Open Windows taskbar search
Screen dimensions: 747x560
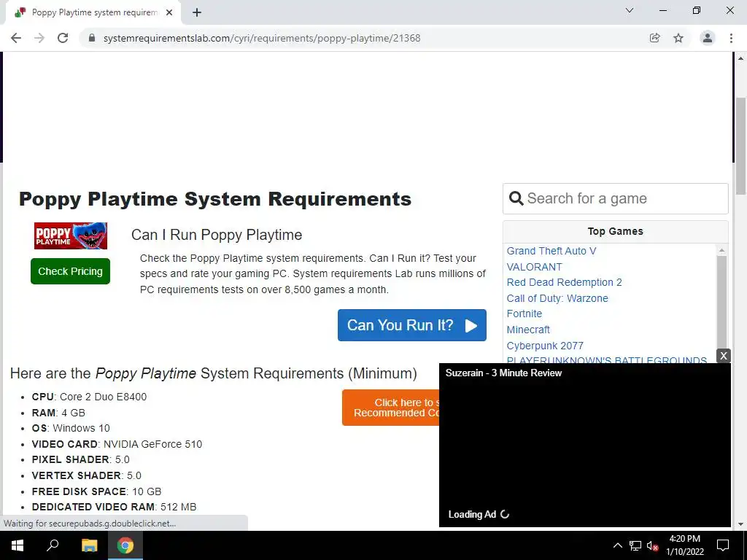pyautogui.click(x=53, y=545)
